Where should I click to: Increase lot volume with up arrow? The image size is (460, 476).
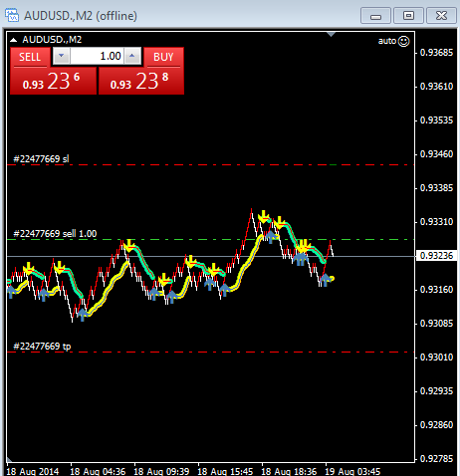(x=132, y=56)
